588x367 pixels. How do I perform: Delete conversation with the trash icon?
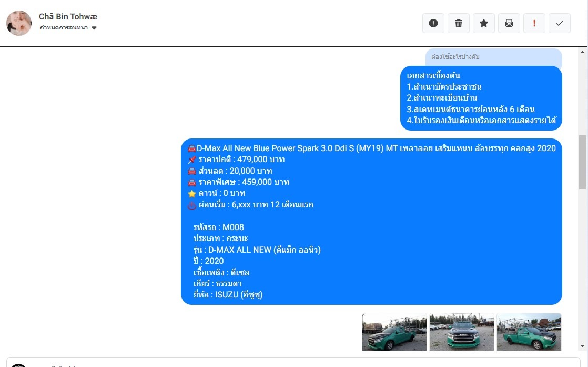click(x=459, y=23)
